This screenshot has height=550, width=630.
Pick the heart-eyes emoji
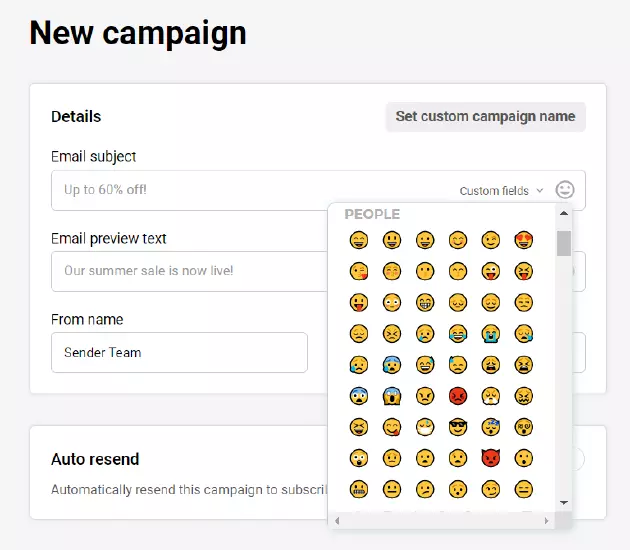click(x=523, y=240)
